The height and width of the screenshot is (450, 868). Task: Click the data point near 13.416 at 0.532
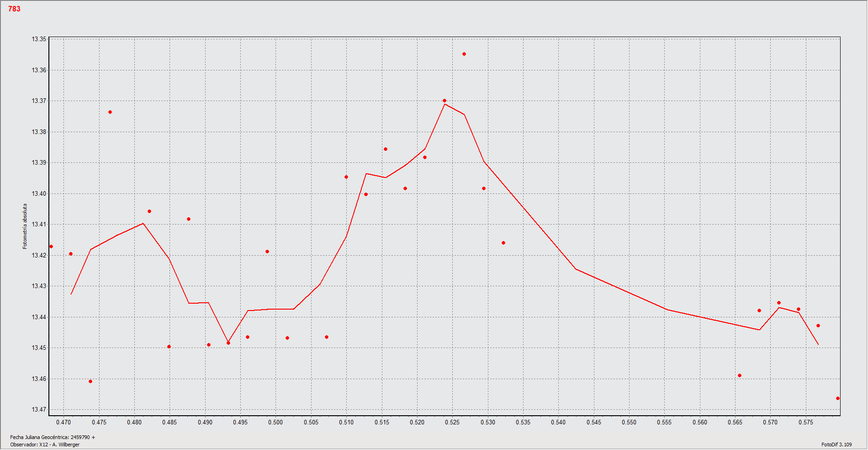click(x=503, y=243)
